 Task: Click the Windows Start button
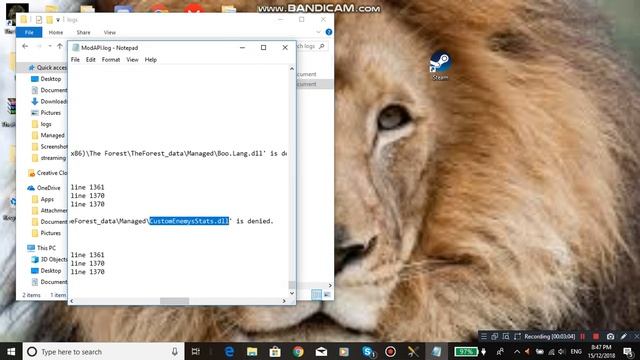tap(11, 351)
